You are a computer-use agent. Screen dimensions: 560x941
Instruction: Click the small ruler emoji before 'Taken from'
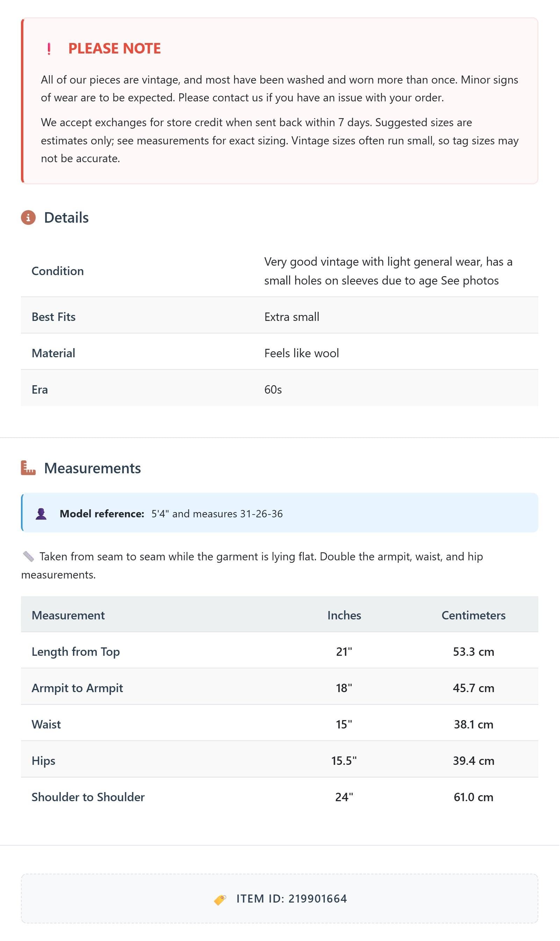[x=28, y=556]
